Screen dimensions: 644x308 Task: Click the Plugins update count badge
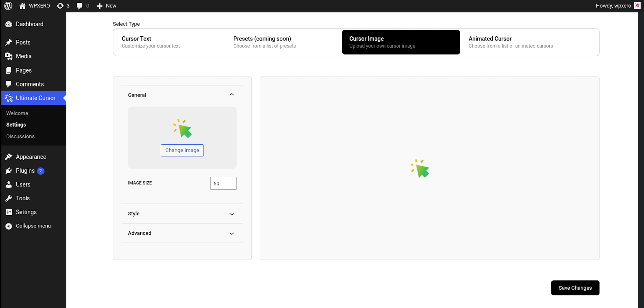point(40,171)
